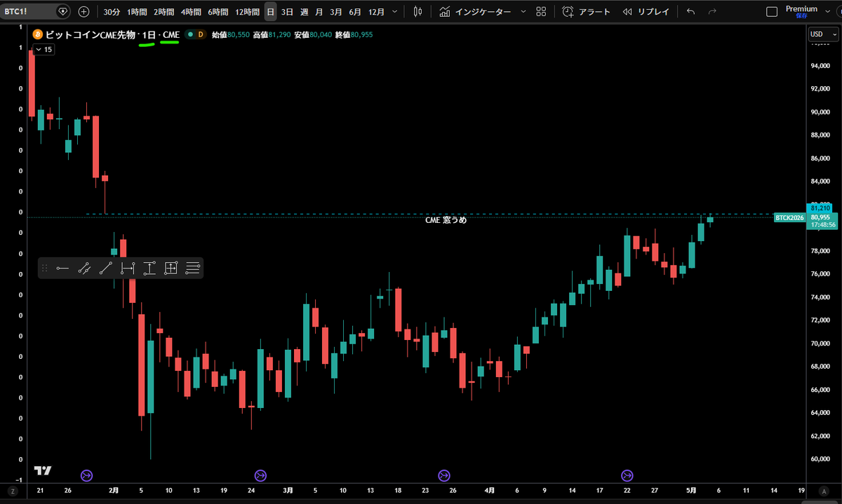Image resolution: width=842 pixels, height=504 pixels.
Task: Select the 3月 timeframe
Action: (337, 12)
